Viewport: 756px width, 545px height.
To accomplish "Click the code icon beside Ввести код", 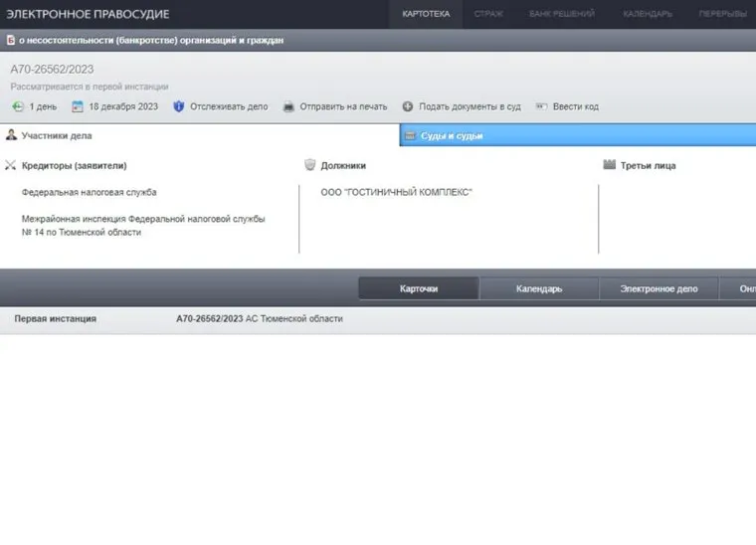I will pos(542,106).
